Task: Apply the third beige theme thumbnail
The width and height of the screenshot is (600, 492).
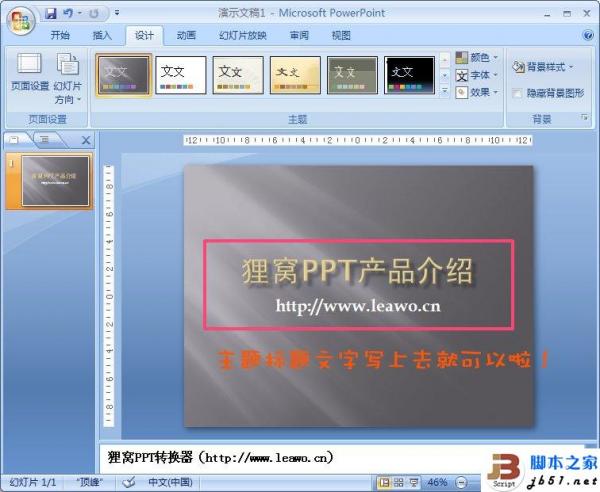Action: [238, 75]
